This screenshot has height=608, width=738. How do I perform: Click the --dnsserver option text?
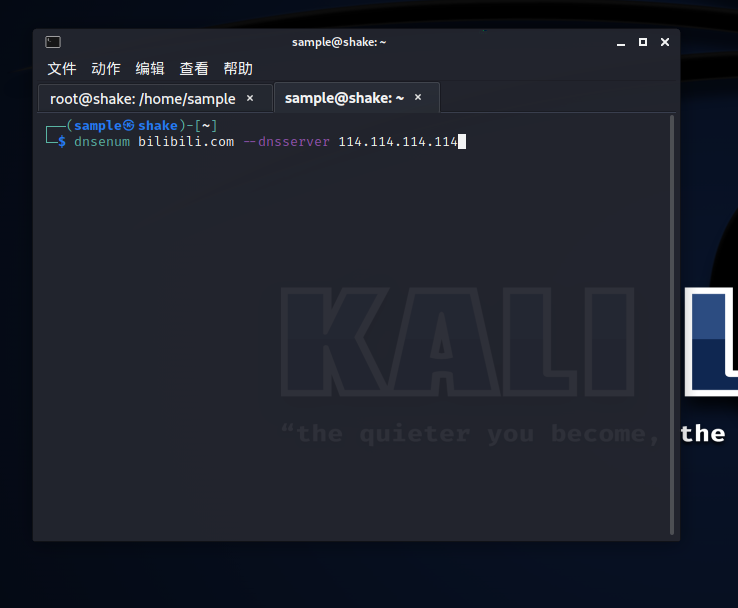click(286, 142)
